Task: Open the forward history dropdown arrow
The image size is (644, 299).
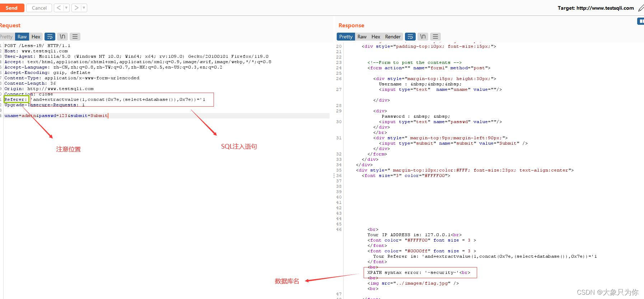Action: (x=84, y=8)
